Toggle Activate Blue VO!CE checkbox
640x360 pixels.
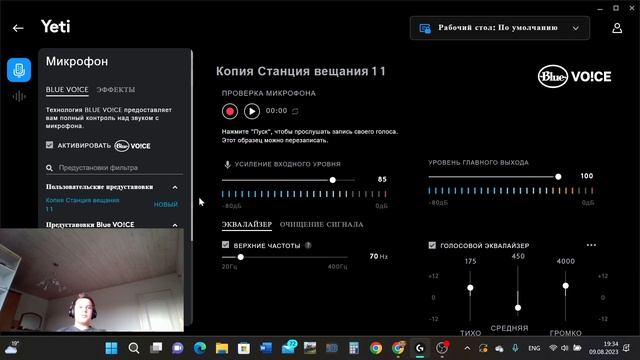(x=49, y=145)
